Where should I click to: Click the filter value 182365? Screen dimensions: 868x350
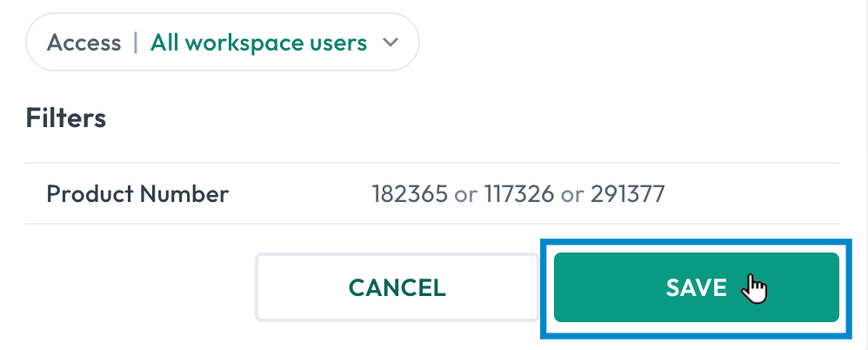410,194
